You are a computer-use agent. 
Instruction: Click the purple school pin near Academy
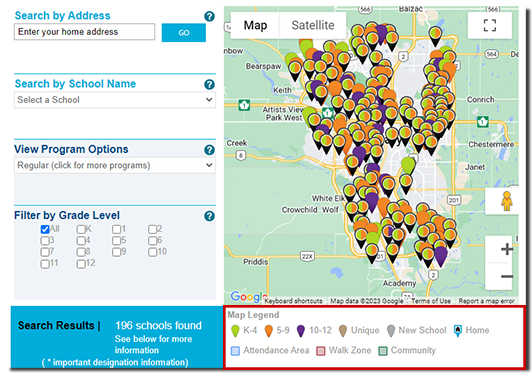pyautogui.click(x=441, y=256)
